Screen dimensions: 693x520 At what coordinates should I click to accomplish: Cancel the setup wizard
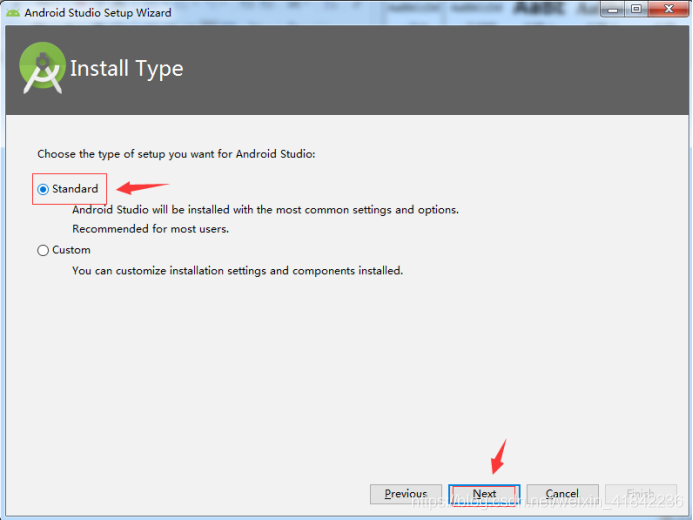(x=562, y=493)
